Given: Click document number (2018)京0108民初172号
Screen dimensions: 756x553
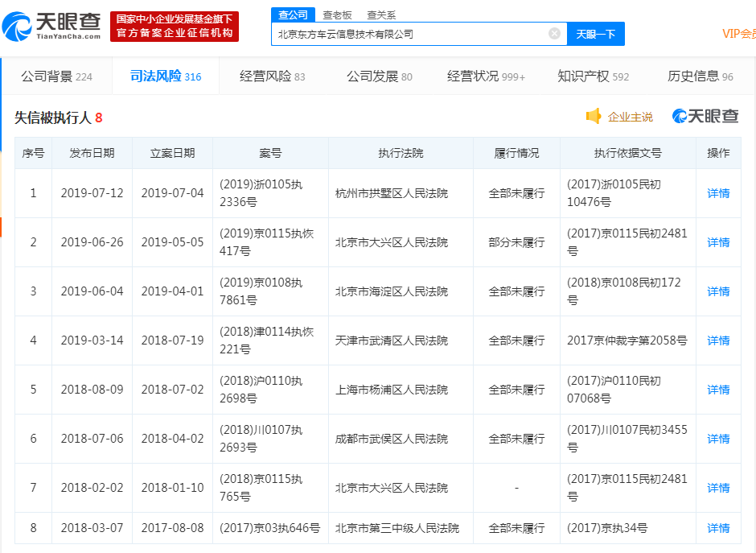Looking at the screenshot, I should pos(624,291).
